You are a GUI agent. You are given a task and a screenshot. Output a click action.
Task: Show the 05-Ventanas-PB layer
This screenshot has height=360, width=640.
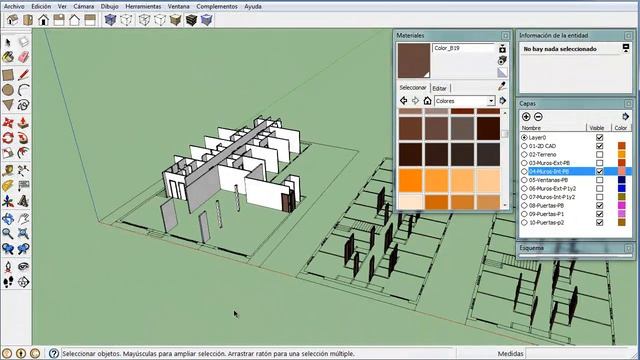pos(599,180)
